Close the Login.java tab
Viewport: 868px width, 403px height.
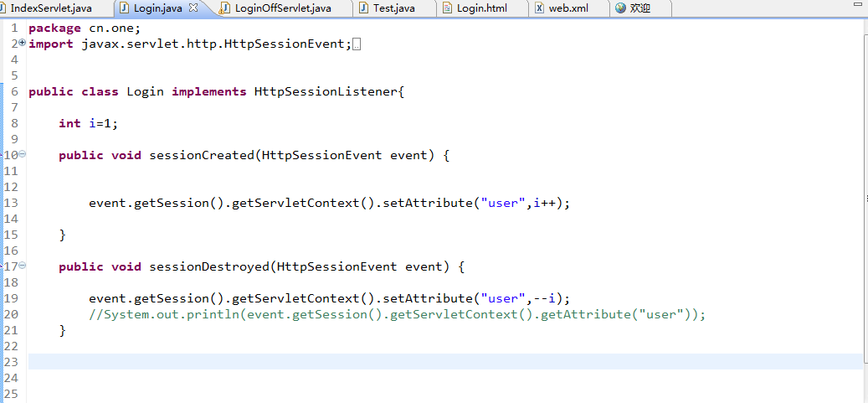coord(193,8)
